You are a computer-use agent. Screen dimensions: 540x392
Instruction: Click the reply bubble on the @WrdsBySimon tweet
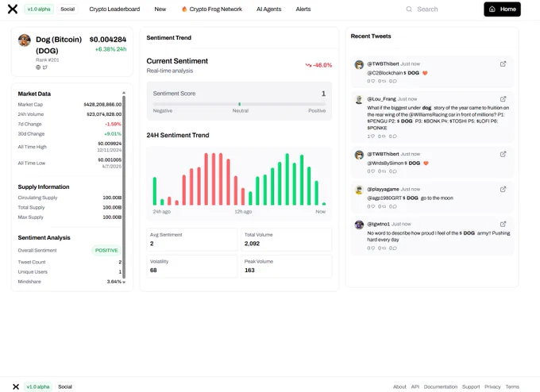click(395, 171)
